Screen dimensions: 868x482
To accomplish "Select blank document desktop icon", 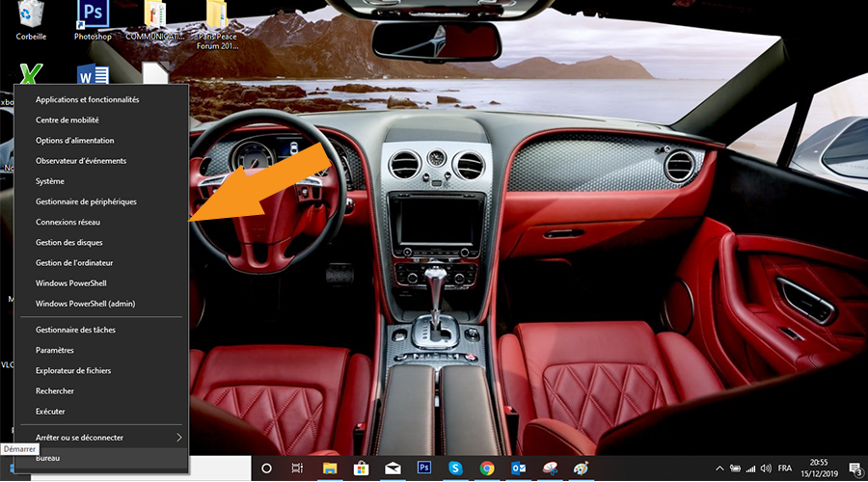I will pyautogui.click(x=155, y=73).
